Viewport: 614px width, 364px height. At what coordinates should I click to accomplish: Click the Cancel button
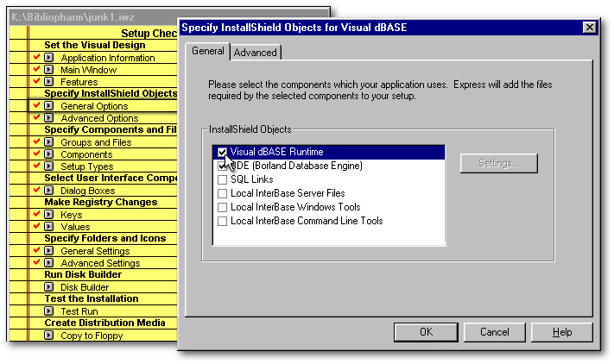[x=494, y=332]
